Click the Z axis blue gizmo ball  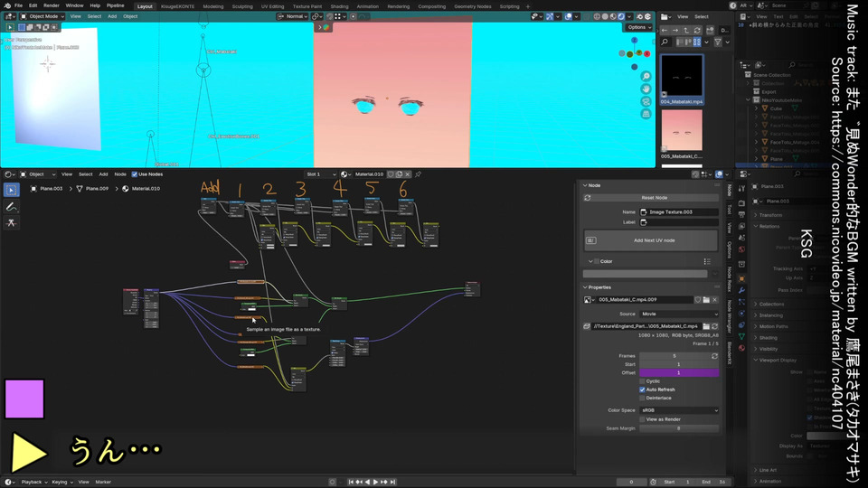pyautogui.click(x=635, y=41)
